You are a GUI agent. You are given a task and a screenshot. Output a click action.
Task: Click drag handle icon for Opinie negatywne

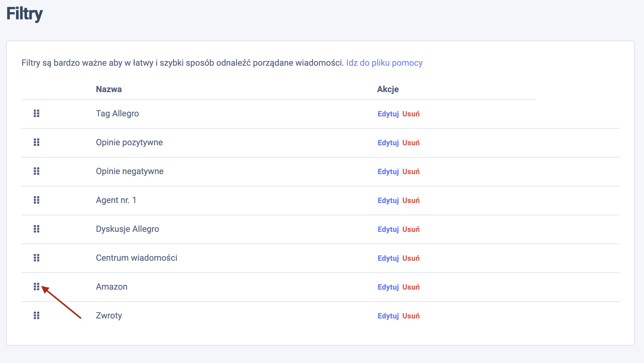point(37,171)
